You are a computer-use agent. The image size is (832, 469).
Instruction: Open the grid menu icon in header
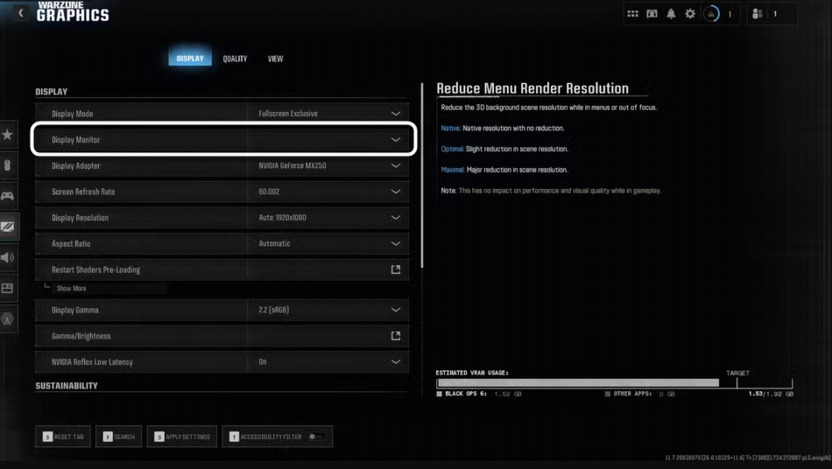coord(632,14)
